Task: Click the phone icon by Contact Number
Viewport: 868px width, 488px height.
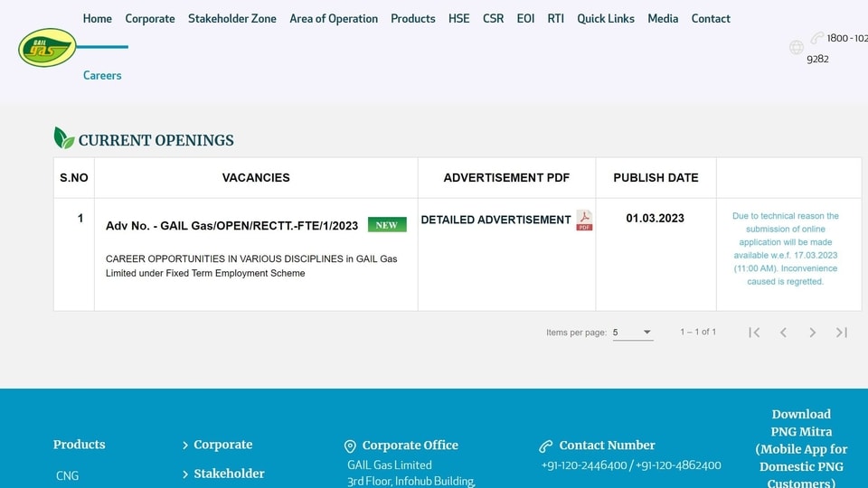Action: 546,446
